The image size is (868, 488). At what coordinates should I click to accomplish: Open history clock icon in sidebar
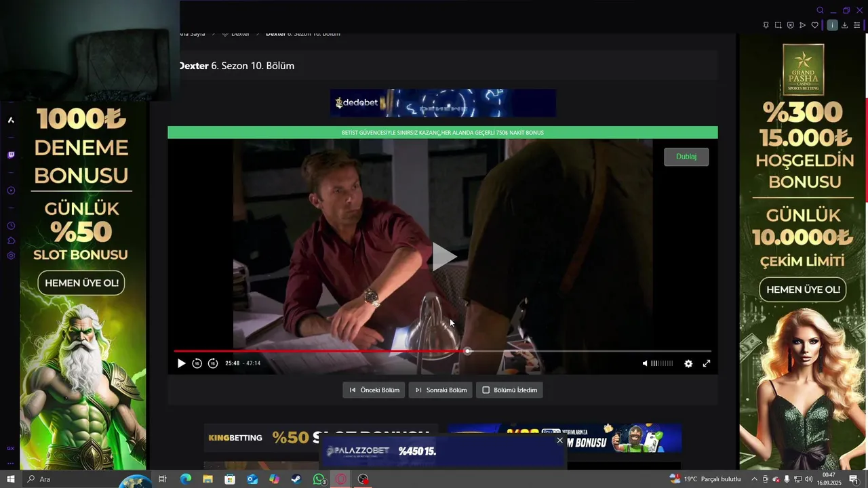coord(11,226)
